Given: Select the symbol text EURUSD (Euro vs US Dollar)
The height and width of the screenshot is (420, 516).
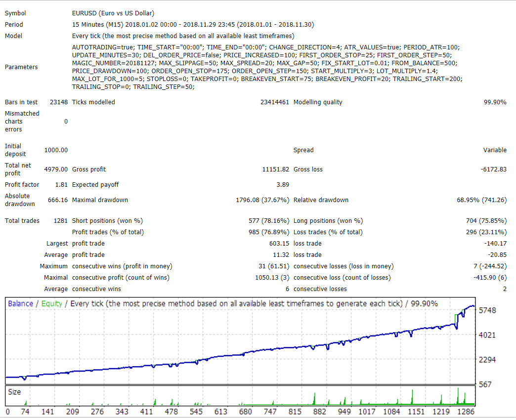Looking at the screenshot, I should tap(113, 13).
